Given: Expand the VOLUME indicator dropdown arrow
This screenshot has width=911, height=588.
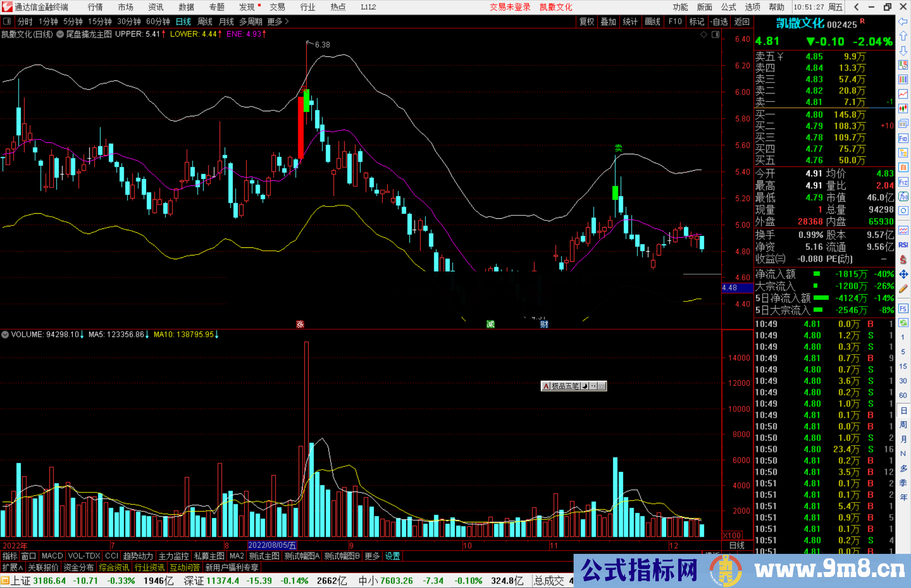Looking at the screenshot, I should point(5,335).
